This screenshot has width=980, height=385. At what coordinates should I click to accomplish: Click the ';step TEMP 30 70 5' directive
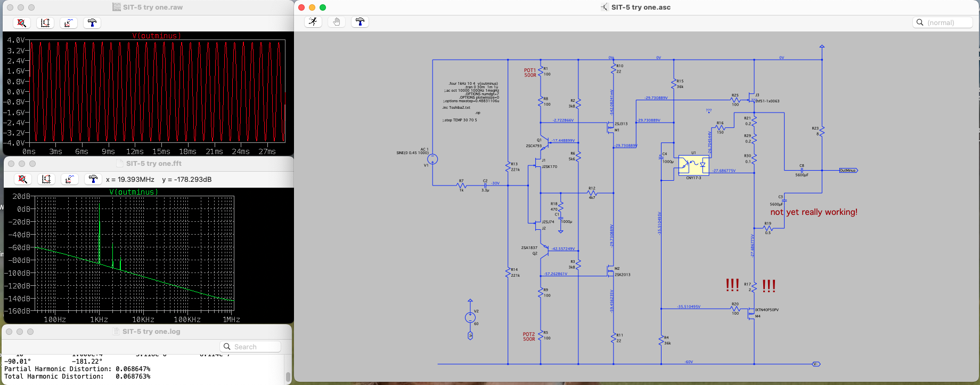click(459, 120)
